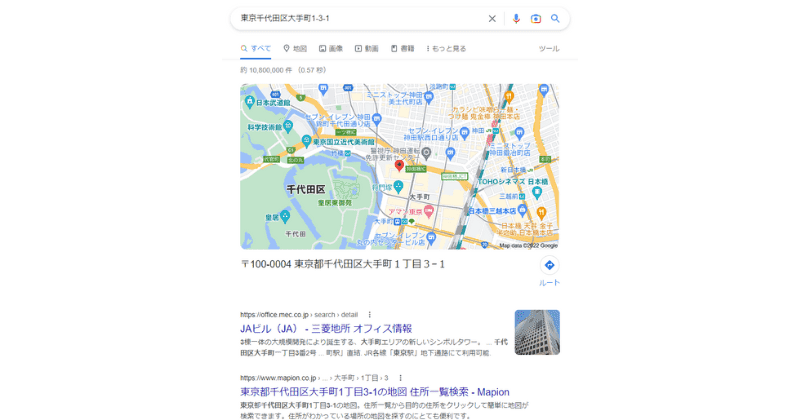Switch to the 動画 tab
This screenshot has width=800, height=420.
click(x=366, y=49)
